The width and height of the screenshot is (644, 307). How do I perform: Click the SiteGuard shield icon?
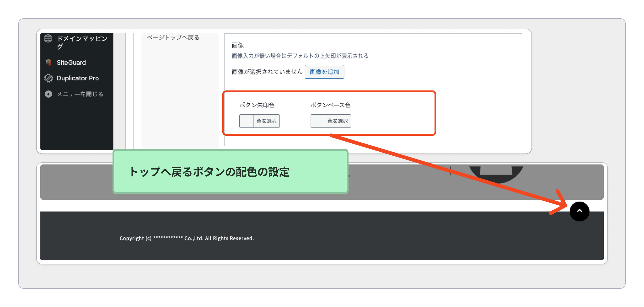[48, 62]
